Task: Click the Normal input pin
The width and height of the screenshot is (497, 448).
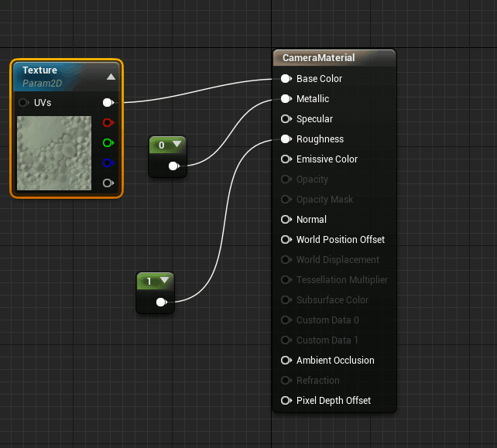Action: coord(286,219)
